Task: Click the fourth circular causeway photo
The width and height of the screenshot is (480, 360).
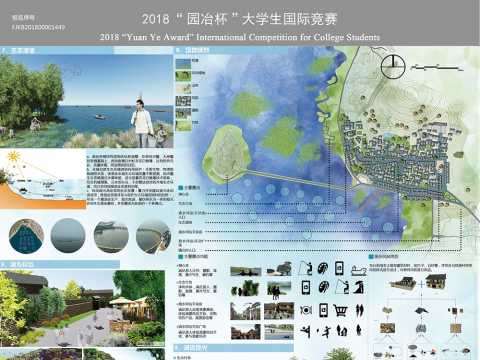Action: [x=153, y=236]
